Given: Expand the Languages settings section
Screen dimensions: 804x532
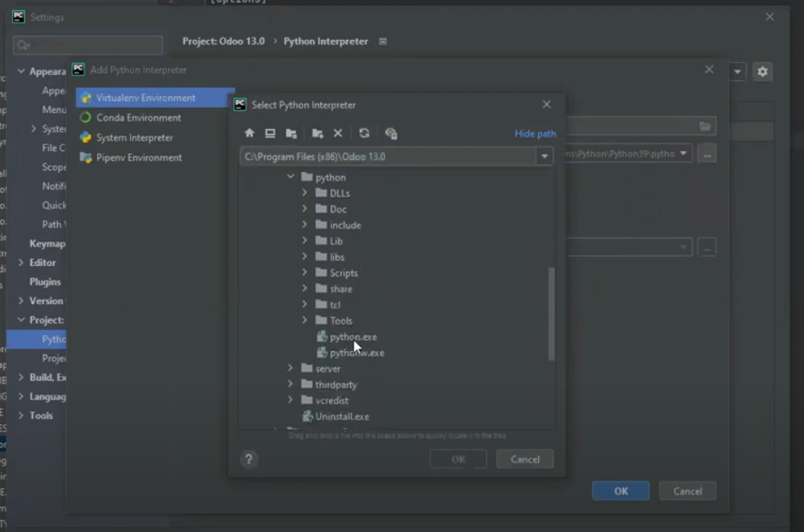Looking at the screenshot, I should click(x=21, y=396).
